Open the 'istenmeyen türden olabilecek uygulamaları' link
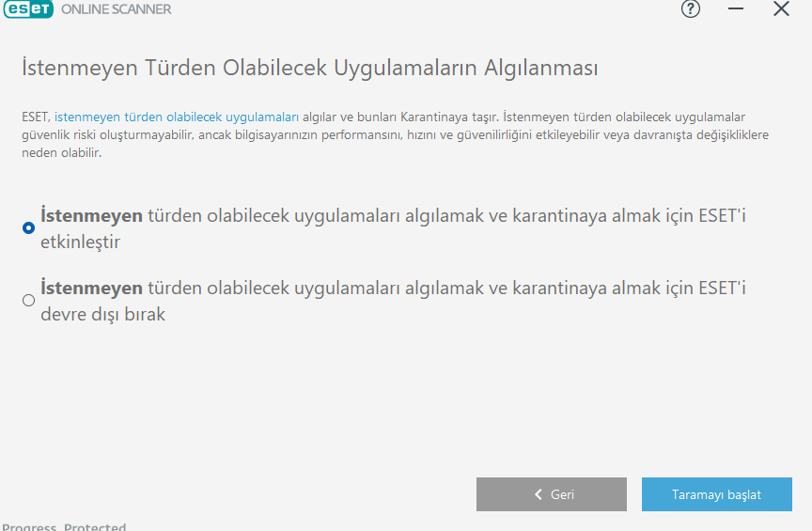Viewport: 812px width, 531px height. pos(177,117)
